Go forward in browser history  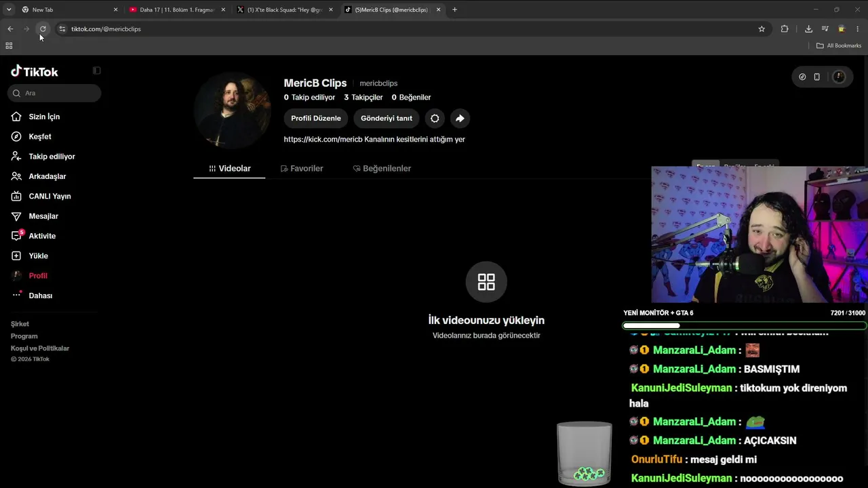pyautogui.click(x=26, y=29)
